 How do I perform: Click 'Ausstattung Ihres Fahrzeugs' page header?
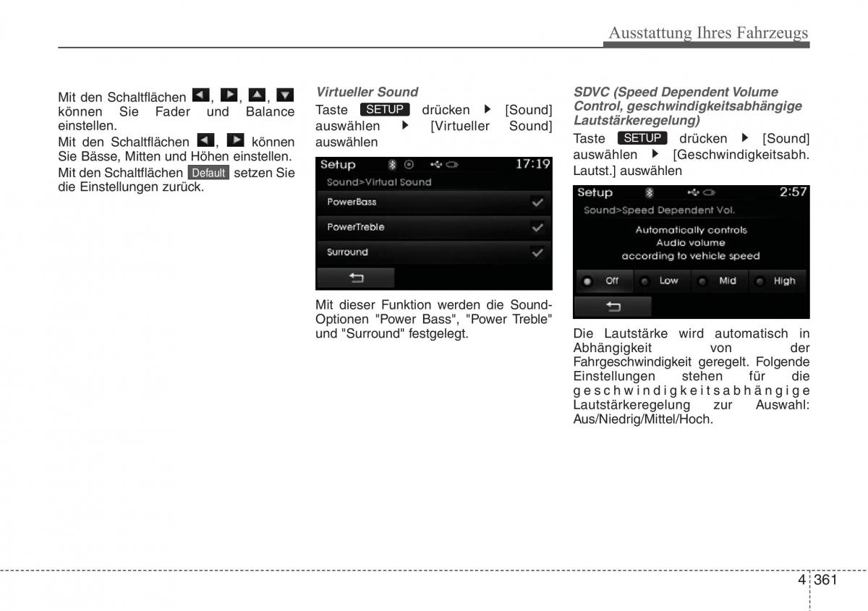click(x=708, y=33)
